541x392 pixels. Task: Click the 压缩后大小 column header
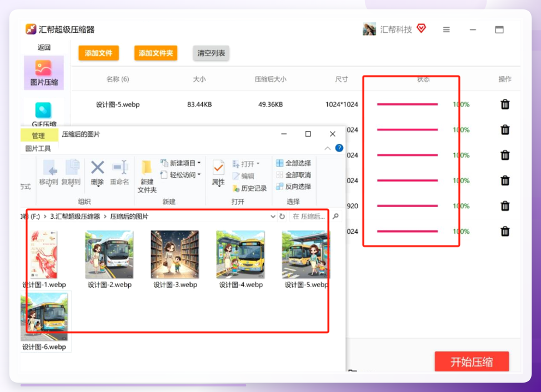click(270, 79)
